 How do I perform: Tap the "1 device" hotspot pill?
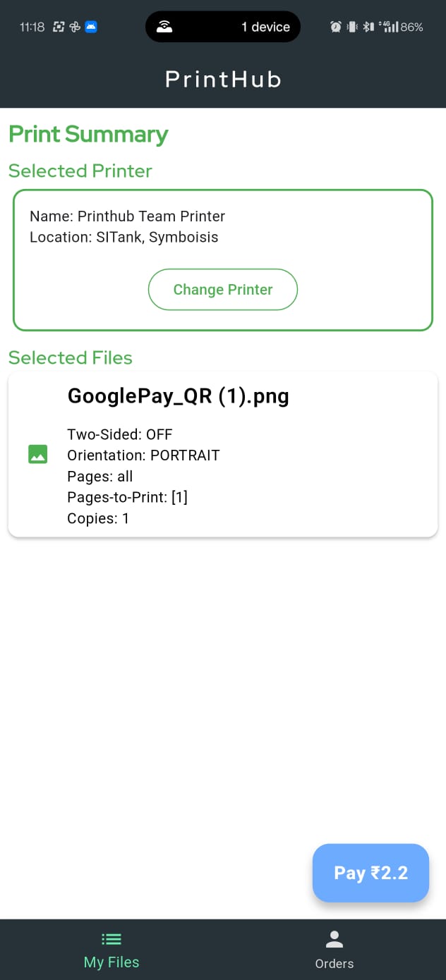[x=223, y=27]
